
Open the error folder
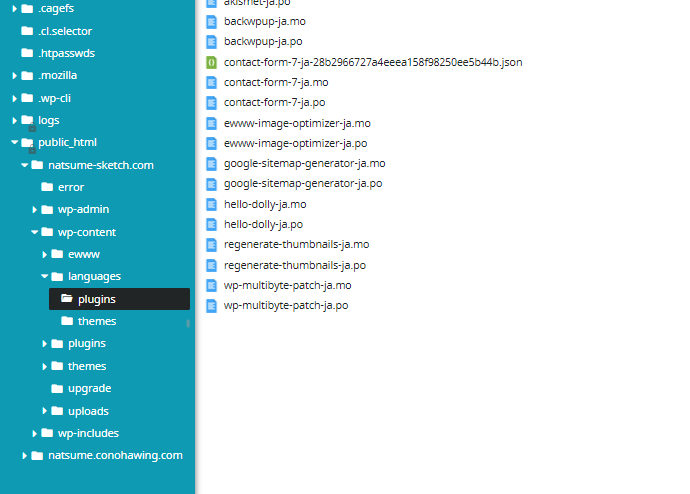[62, 187]
